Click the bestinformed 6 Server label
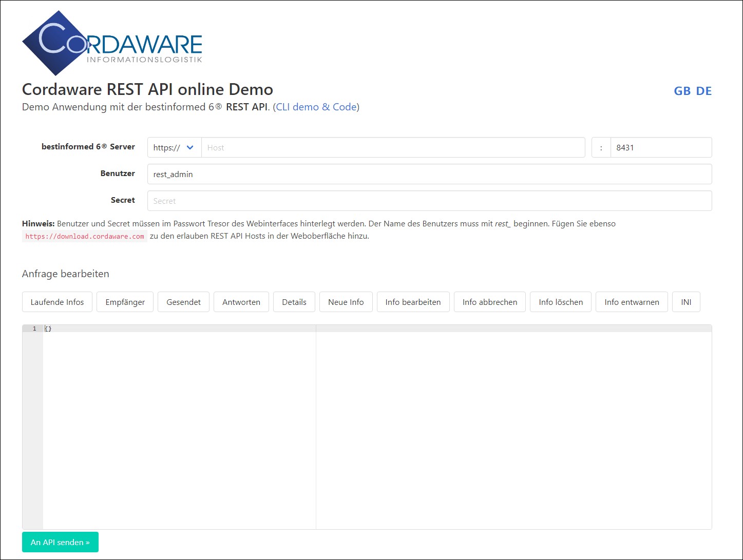Image resolution: width=743 pixels, height=560 pixels. [88, 146]
